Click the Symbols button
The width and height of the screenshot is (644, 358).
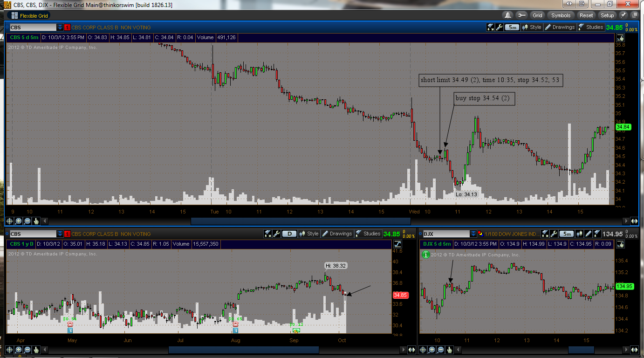pyautogui.click(x=561, y=15)
